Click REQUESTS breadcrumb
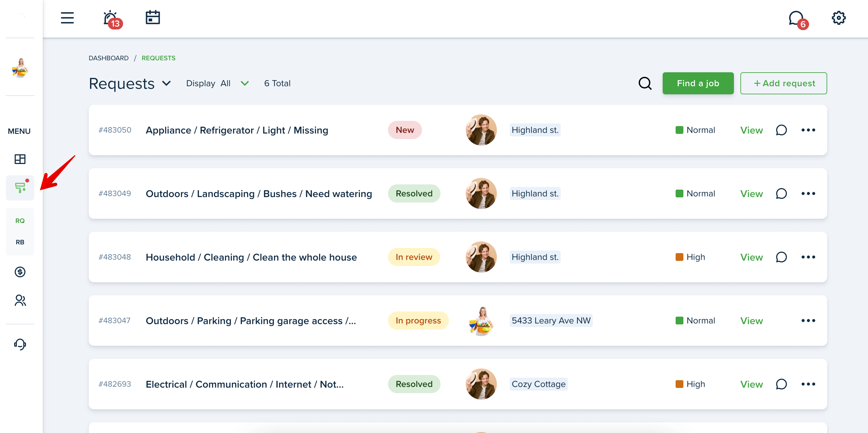 158,58
